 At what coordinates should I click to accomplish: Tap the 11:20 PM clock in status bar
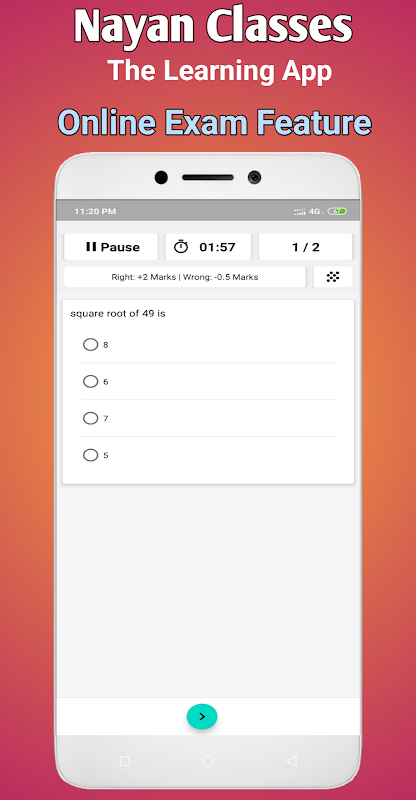point(95,211)
